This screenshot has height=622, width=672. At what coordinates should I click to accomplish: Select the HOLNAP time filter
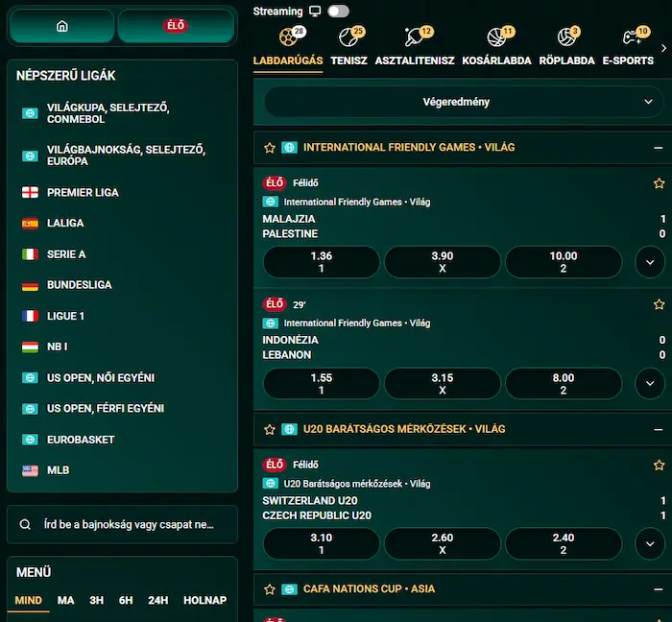pos(204,600)
